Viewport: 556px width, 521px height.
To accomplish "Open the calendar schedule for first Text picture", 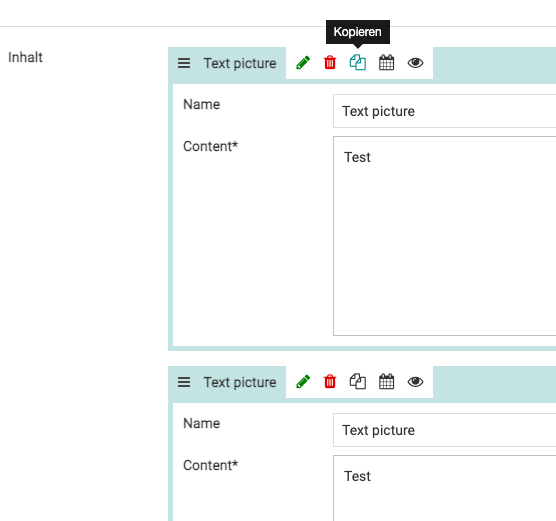I will click(x=386, y=63).
